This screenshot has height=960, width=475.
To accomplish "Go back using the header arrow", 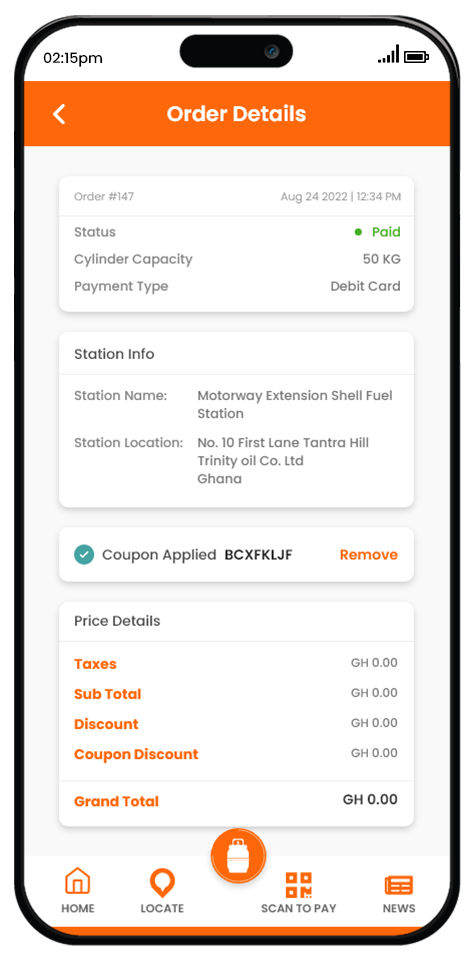I will 59,114.
